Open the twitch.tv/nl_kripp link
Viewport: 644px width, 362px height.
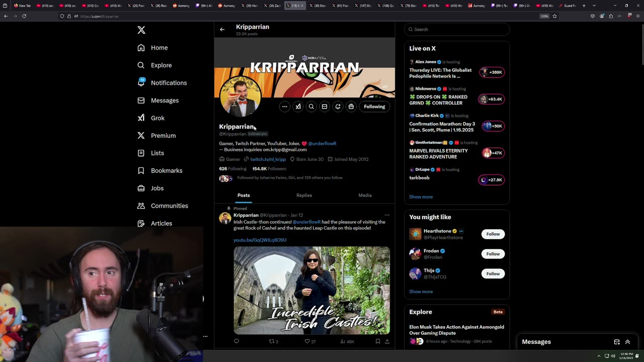click(x=268, y=159)
